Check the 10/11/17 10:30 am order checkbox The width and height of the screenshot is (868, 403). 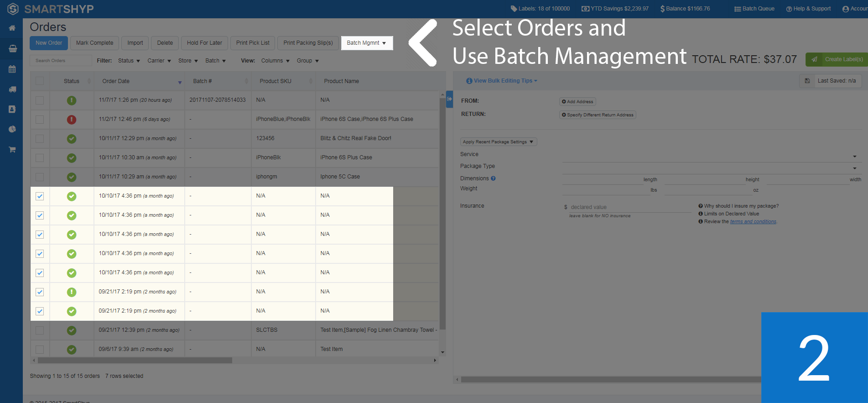40,158
